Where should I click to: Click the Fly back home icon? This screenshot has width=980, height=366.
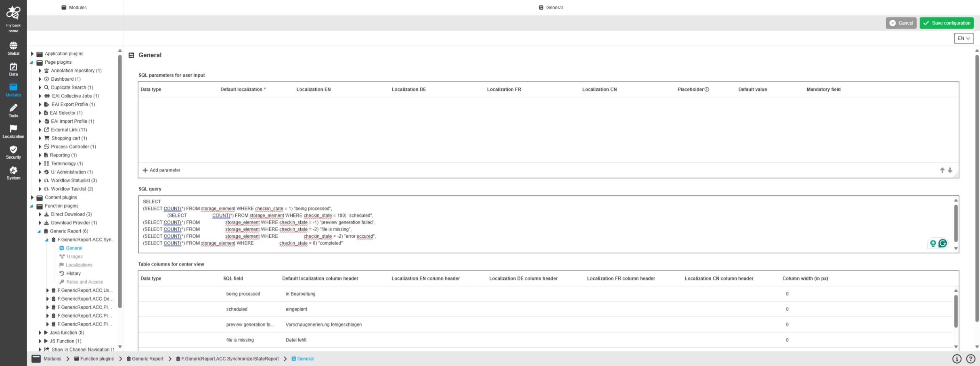13,13
